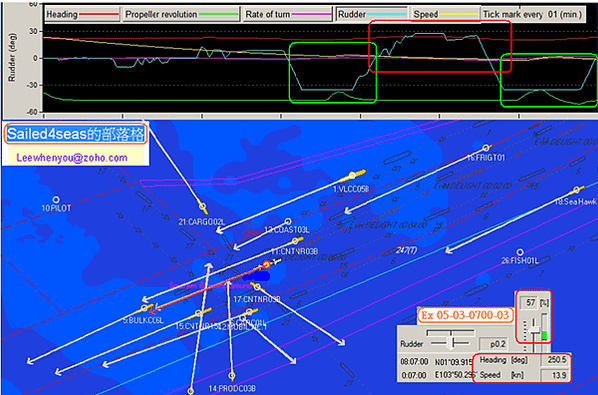Toggle the Speed graph trace
Screen dimensions: 598x395
445,14
